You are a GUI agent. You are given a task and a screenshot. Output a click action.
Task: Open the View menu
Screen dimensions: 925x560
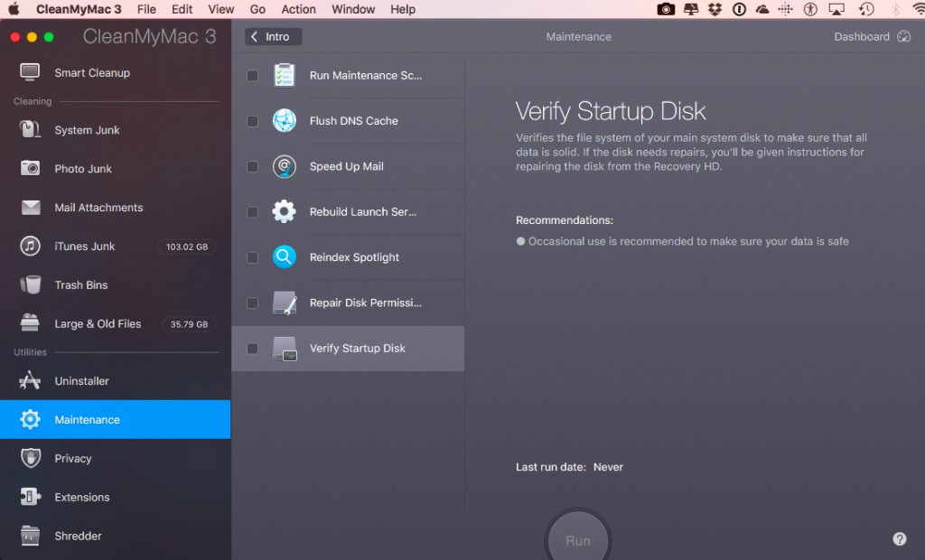220,9
